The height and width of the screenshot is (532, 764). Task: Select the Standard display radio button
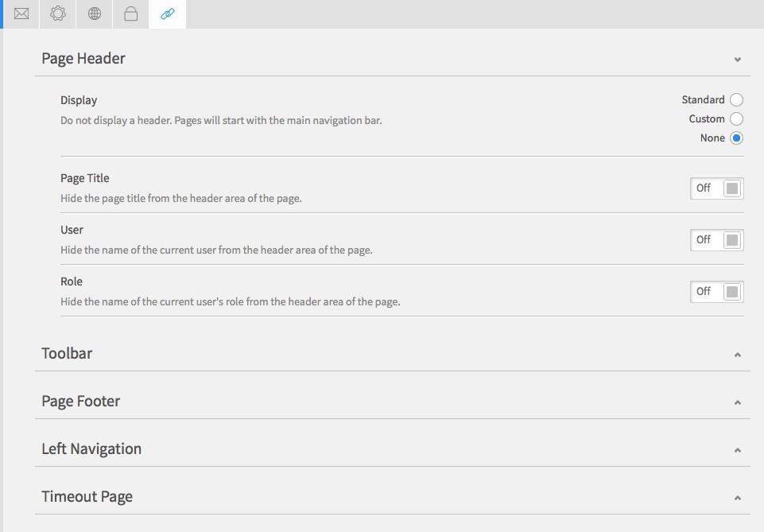(x=736, y=100)
